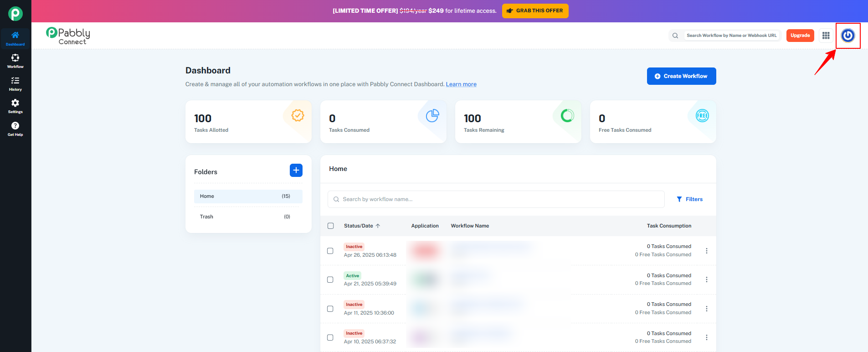Click the Tasks Remaining ring icon
Screen dimensions: 868x352
[567, 115]
